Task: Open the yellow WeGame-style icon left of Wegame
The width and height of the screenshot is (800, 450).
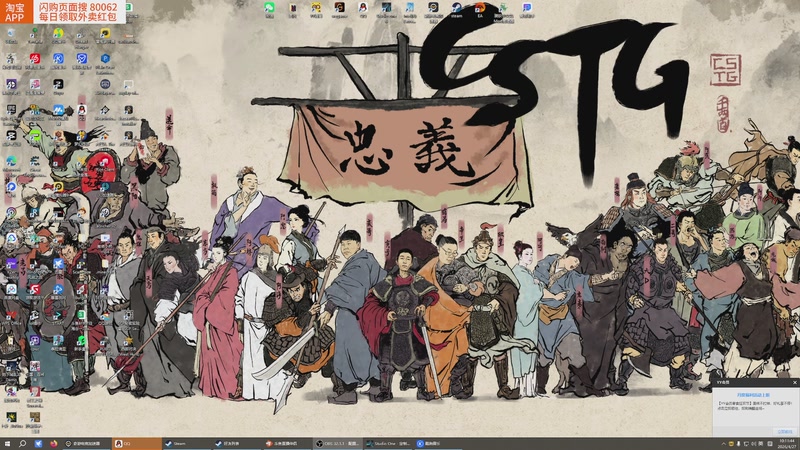Action: pyautogui.click(x=316, y=10)
